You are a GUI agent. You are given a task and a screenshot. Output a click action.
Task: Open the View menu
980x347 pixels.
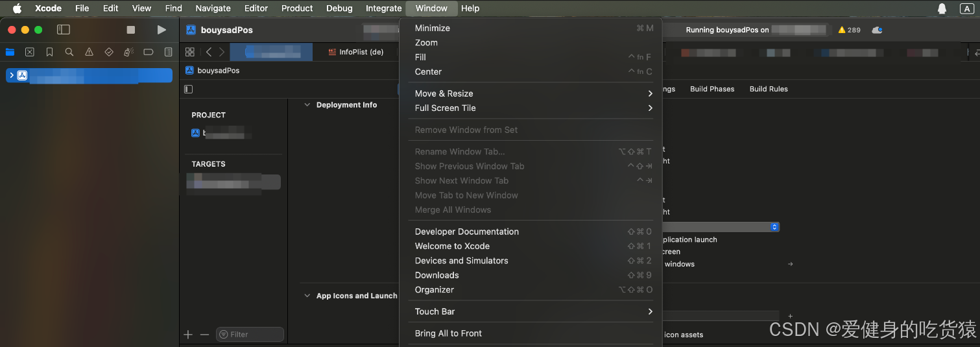[x=141, y=8]
